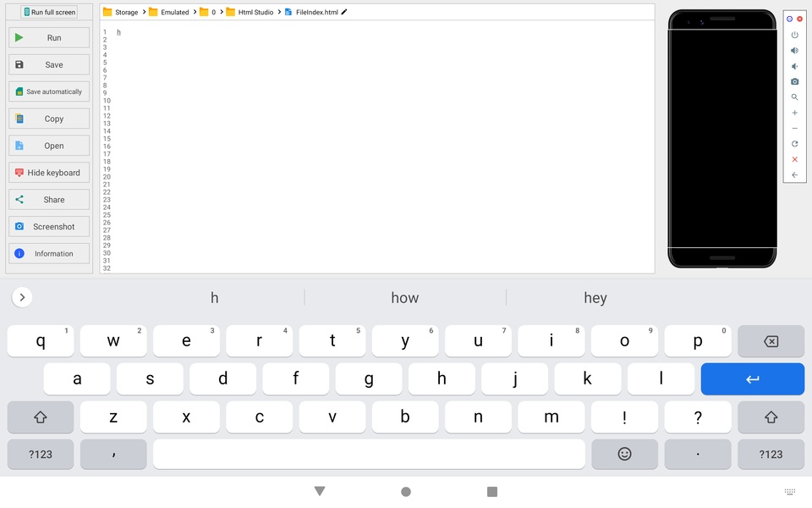Tap the Android home circle button
This screenshot has width=812, height=508.
coord(406,491)
